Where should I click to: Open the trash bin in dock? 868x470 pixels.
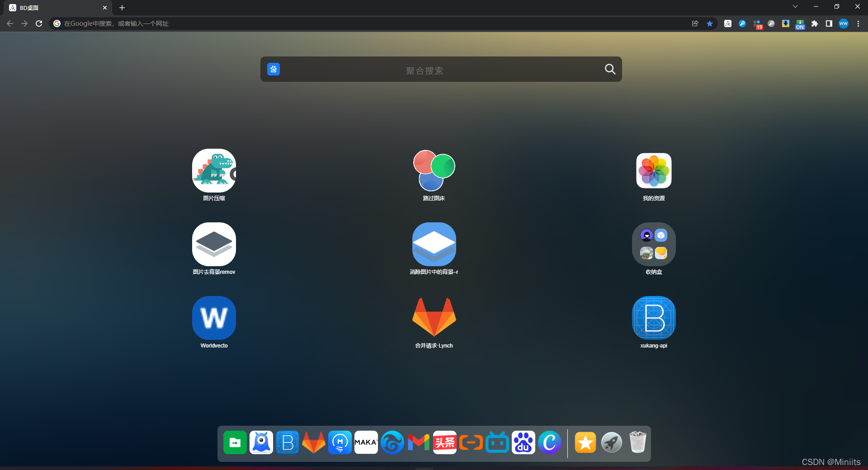(x=638, y=442)
